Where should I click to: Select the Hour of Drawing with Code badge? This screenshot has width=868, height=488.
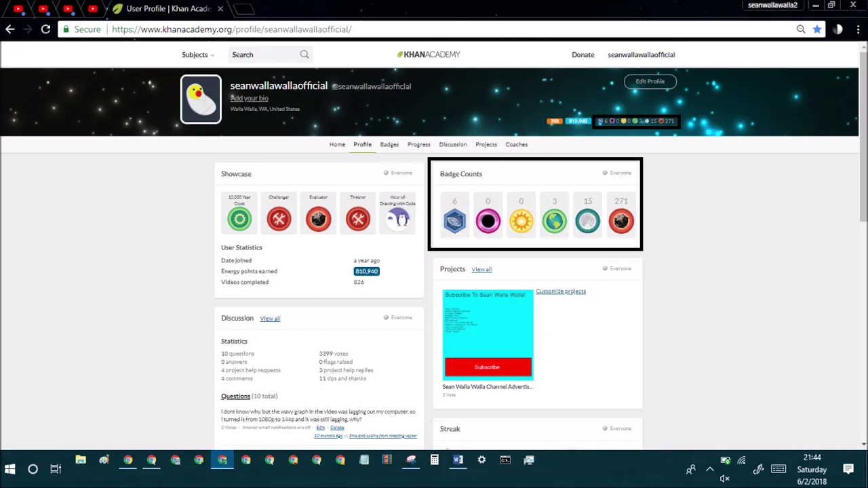pos(397,213)
